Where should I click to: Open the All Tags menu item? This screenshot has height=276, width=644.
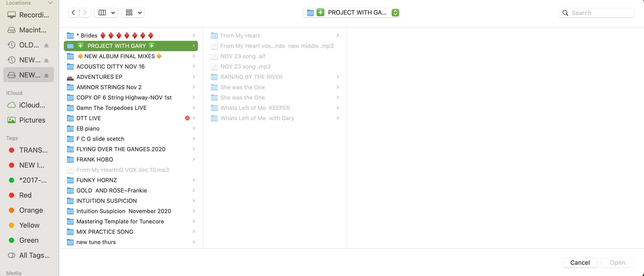coord(34,255)
